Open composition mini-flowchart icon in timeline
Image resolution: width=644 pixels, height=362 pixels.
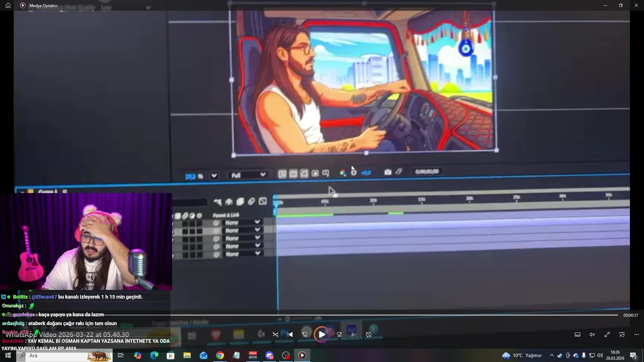tap(217, 202)
